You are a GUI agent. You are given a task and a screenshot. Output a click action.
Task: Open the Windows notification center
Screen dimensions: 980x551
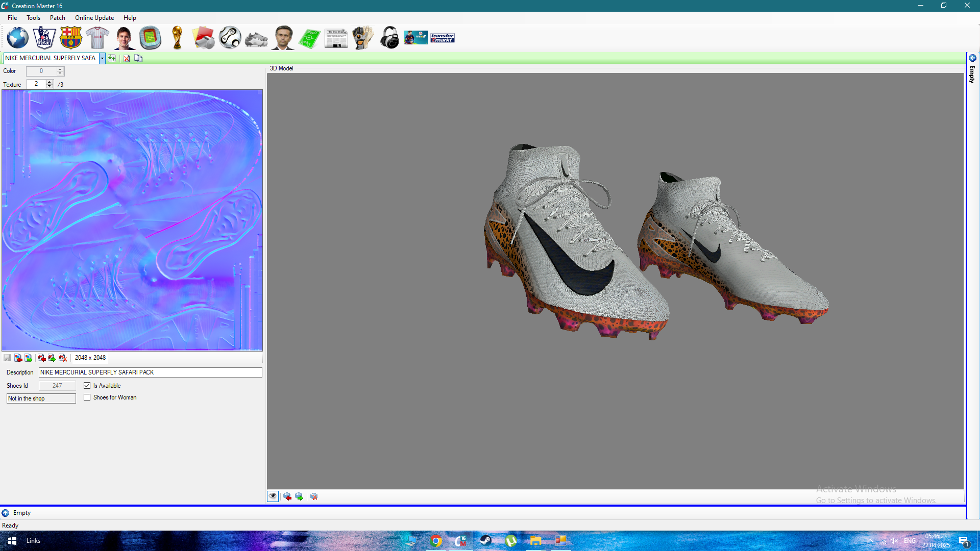click(x=964, y=541)
